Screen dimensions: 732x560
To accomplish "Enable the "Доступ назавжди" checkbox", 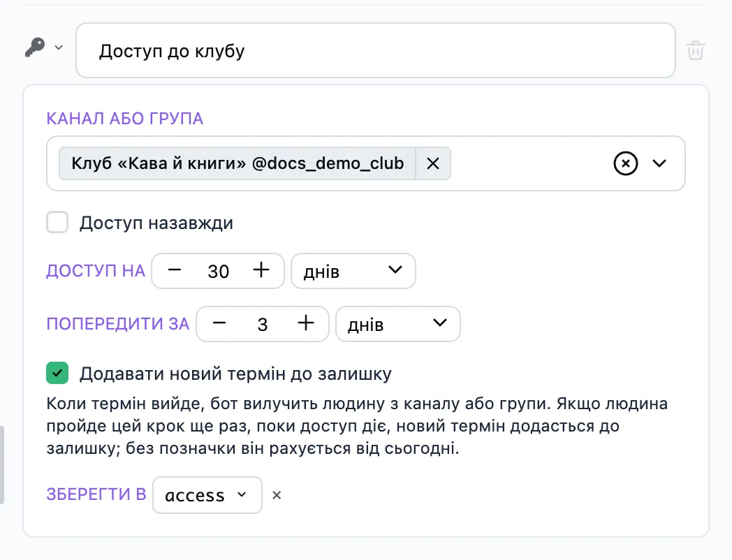I will [57, 222].
